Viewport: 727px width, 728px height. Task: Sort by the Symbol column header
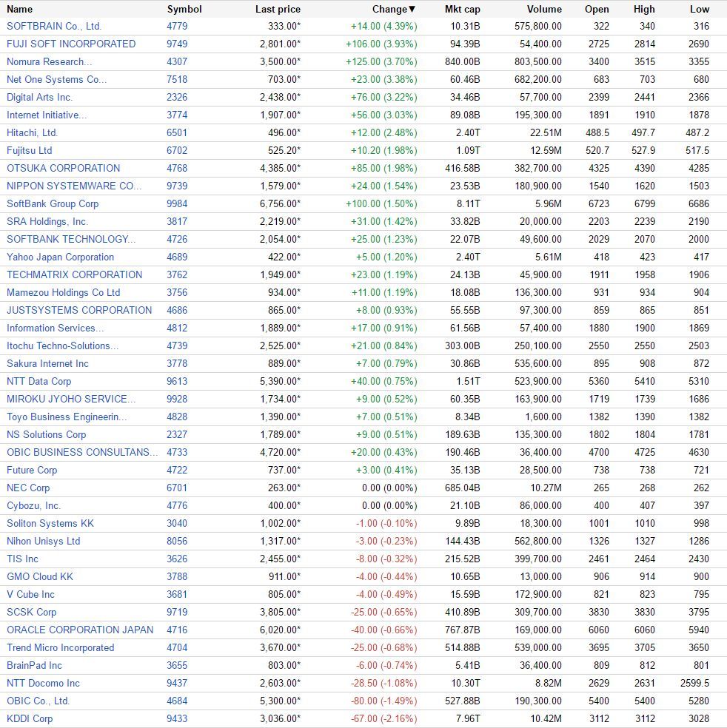(x=184, y=10)
